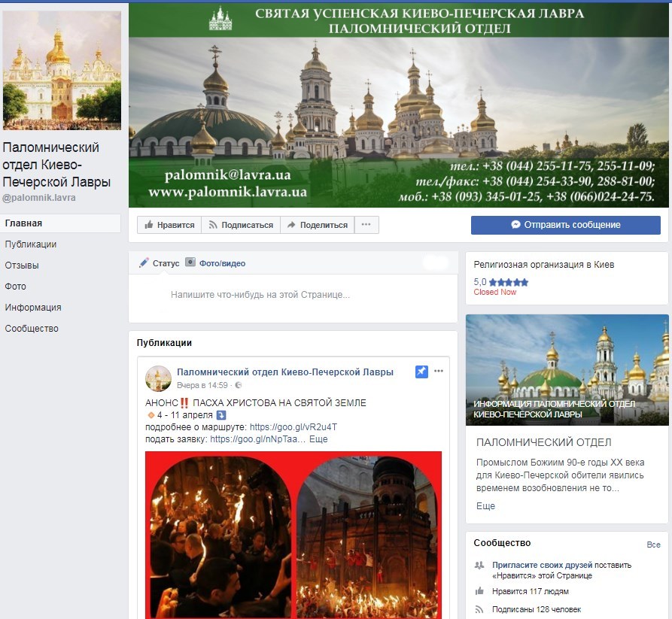This screenshot has height=619, width=672.
Task: Select the Статус composer tab
Action: point(160,263)
